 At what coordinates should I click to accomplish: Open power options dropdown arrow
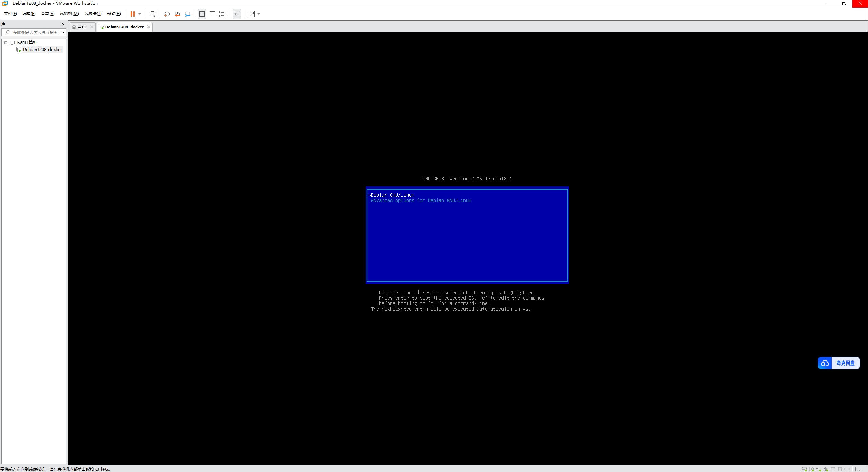point(140,14)
